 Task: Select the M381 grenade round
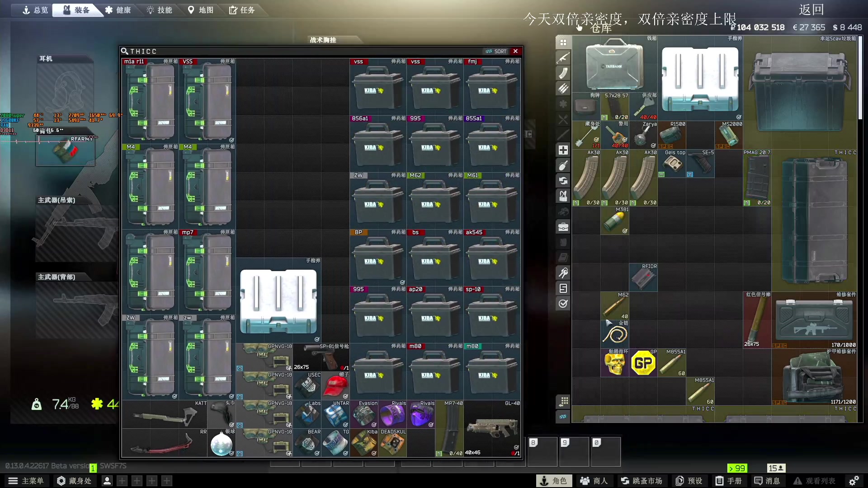click(x=614, y=220)
